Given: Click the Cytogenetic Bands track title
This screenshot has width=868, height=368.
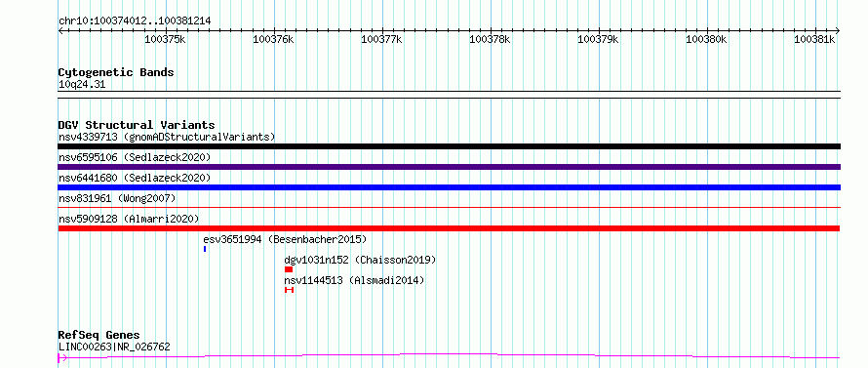Looking at the screenshot, I should point(116,72).
